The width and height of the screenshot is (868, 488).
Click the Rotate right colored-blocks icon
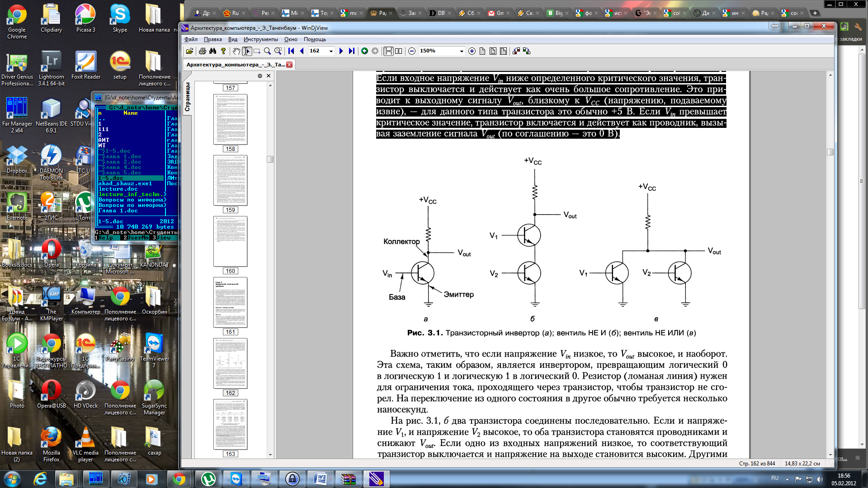point(527,51)
